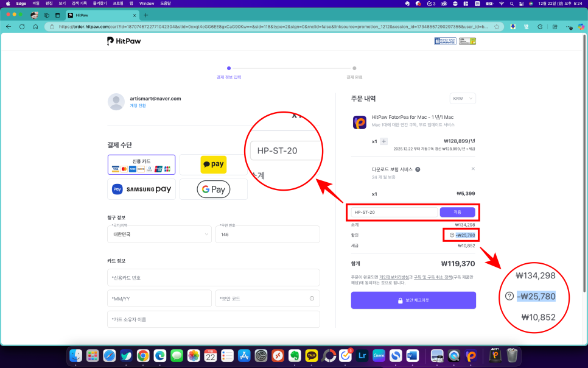Open the 파일 menu
The image size is (588, 368).
36,4
